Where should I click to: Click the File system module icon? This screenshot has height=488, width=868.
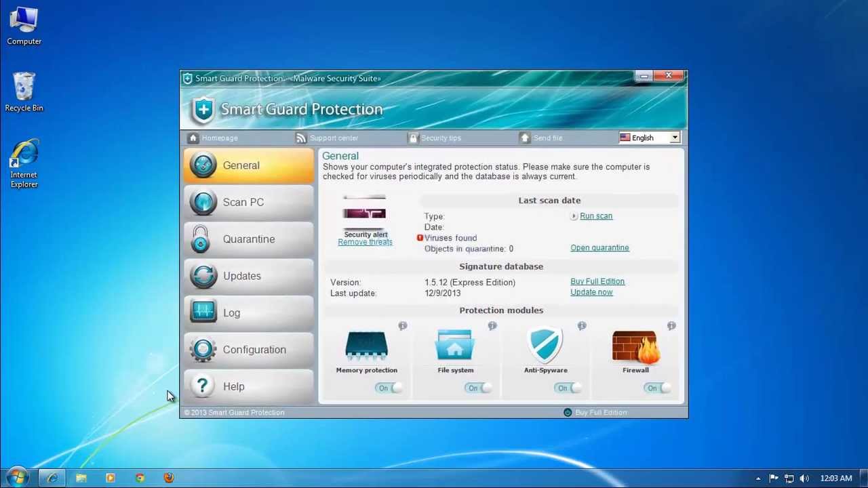point(455,346)
